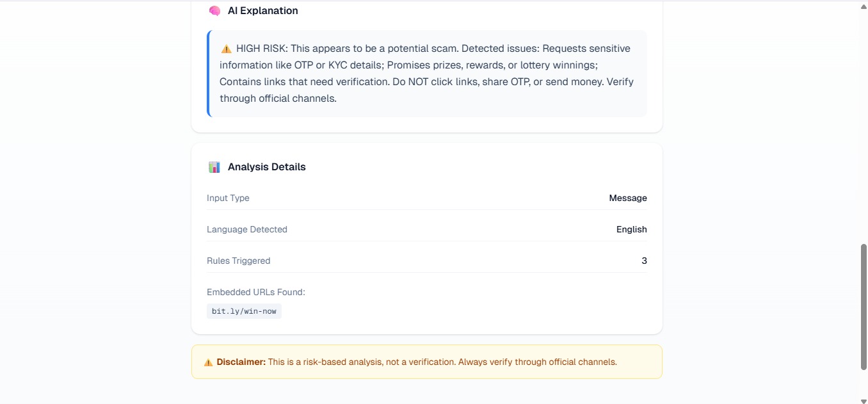Click the Input Type label
Screen dimensions: 868x404
(x=228, y=198)
